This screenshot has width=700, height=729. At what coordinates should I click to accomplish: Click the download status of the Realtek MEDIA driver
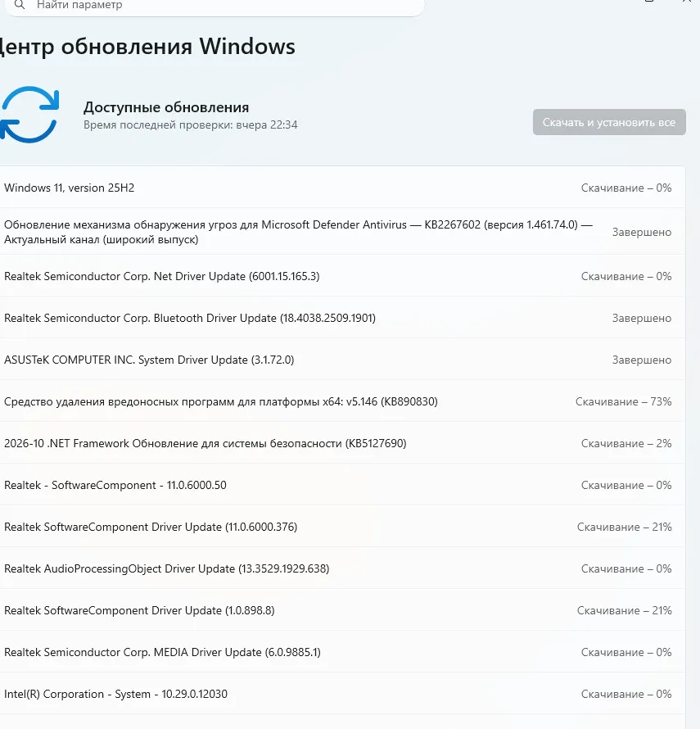point(626,653)
